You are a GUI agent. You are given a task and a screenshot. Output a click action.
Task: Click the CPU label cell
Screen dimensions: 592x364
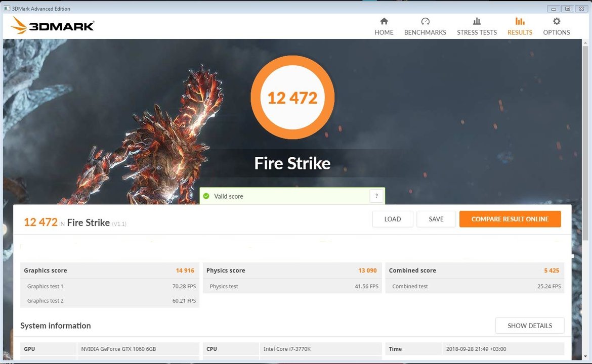click(231, 349)
